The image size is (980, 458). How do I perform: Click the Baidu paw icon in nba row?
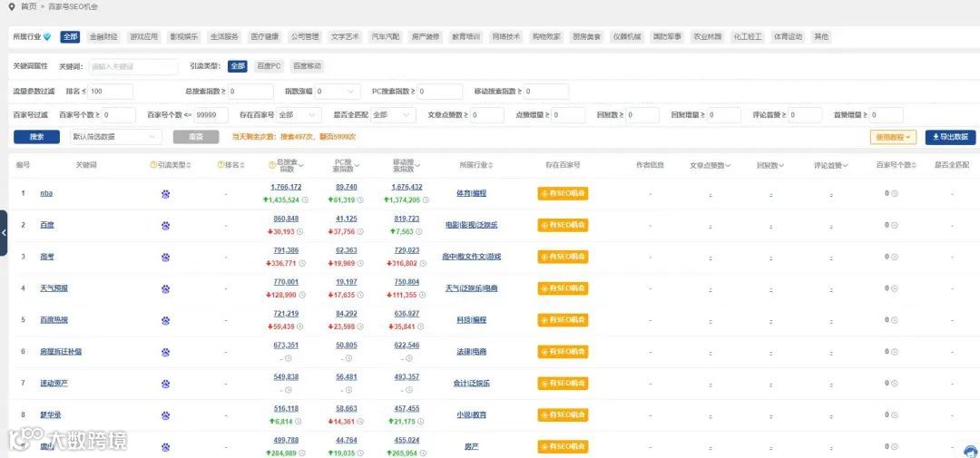click(166, 194)
